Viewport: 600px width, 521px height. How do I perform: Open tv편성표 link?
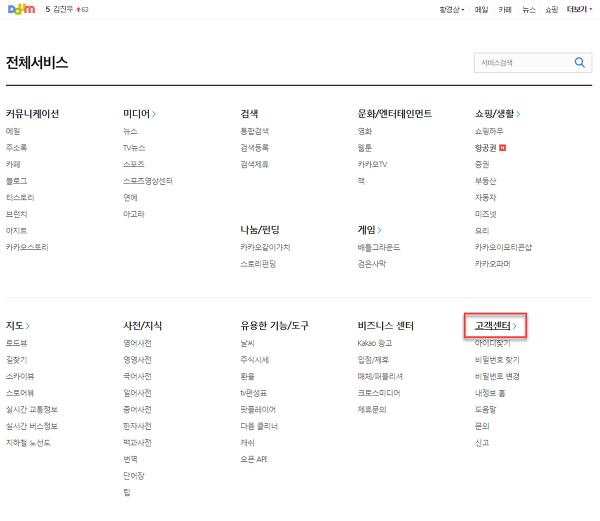[x=254, y=393]
